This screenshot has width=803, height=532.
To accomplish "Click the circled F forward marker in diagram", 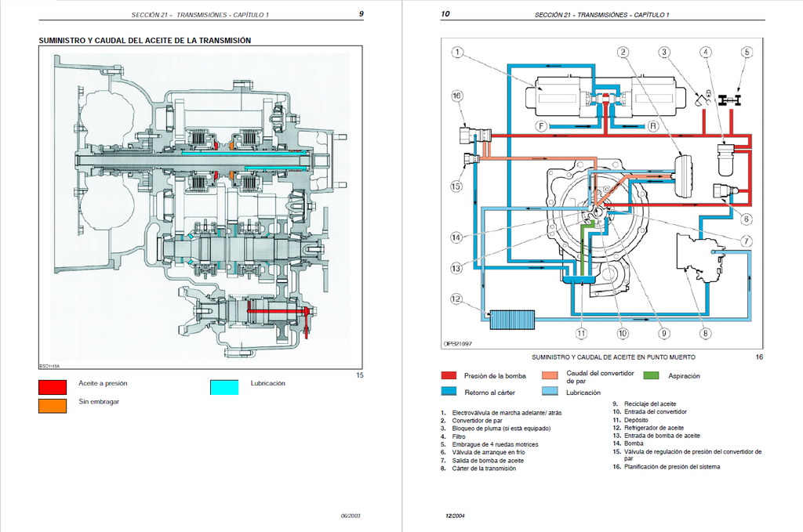I will coord(541,126).
